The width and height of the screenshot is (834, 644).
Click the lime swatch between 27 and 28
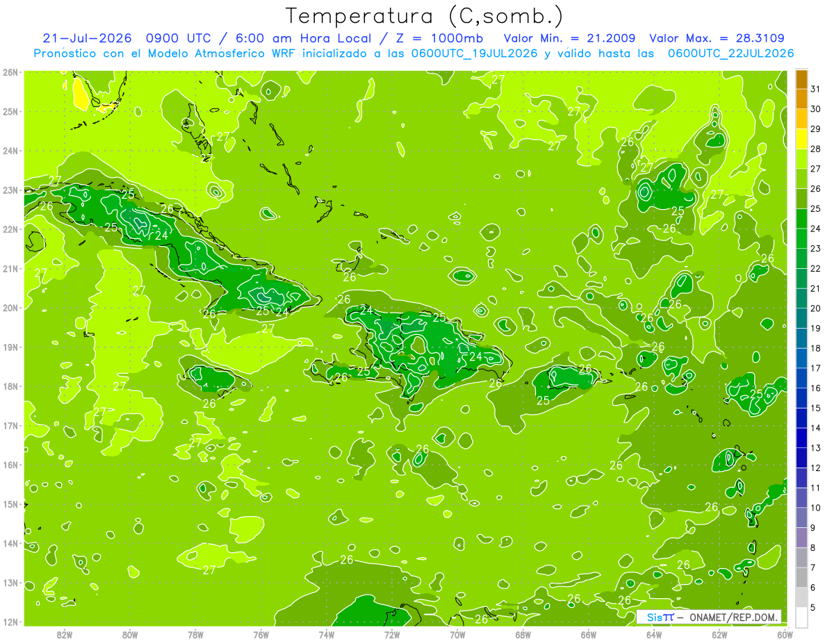(x=801, y=158)
